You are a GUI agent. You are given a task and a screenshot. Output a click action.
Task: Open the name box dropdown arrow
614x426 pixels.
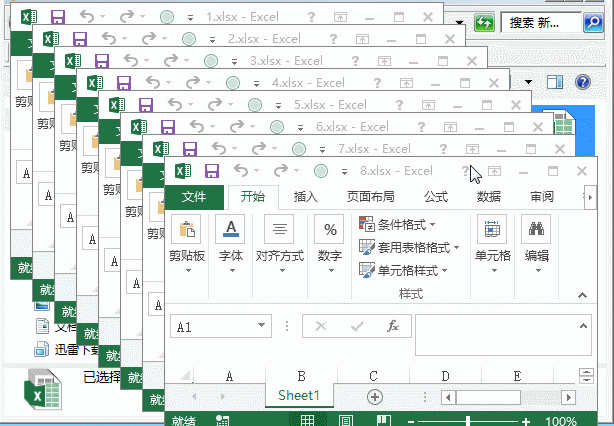pos(262,325)
